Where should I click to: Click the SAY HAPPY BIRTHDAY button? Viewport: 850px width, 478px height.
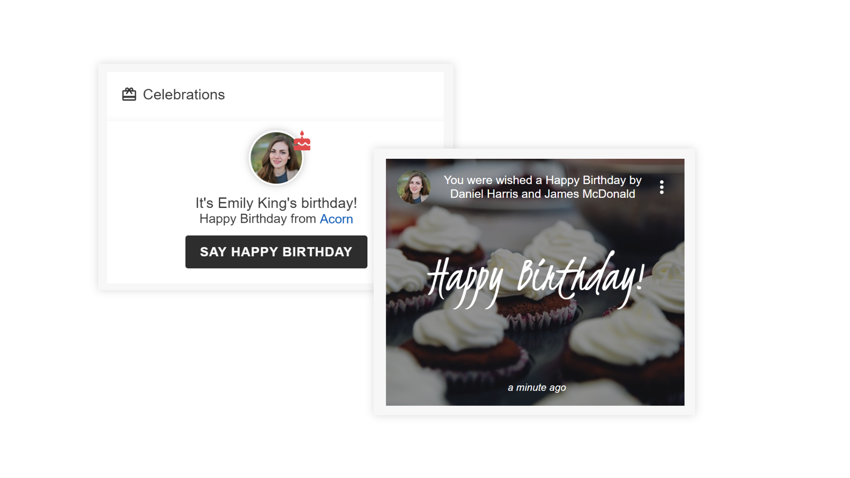coord(276,251)
